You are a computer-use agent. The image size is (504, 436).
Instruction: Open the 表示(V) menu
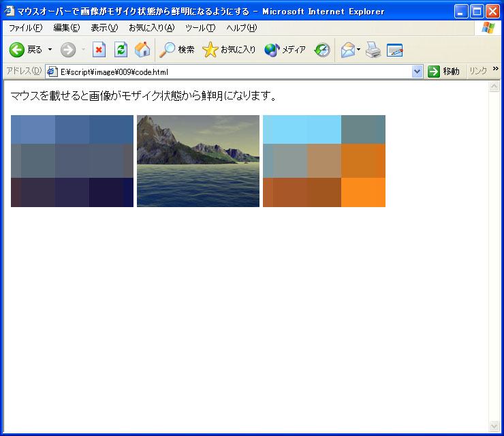(104, 28)
